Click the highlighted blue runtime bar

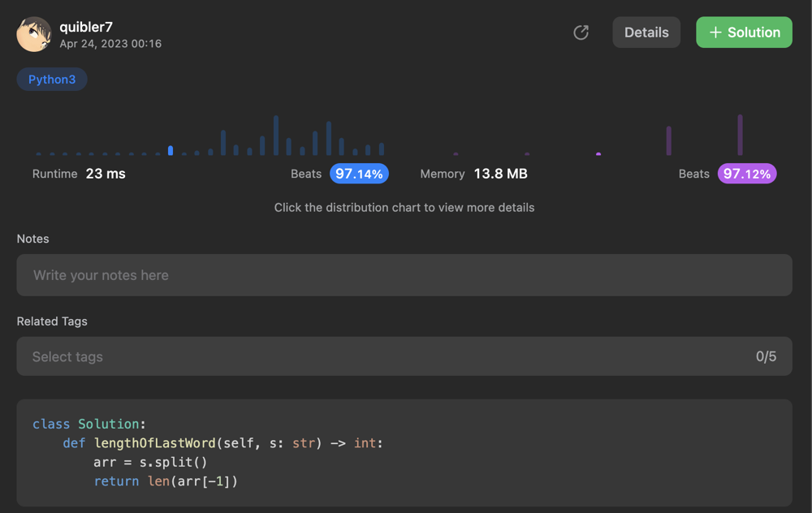(171, 150)
